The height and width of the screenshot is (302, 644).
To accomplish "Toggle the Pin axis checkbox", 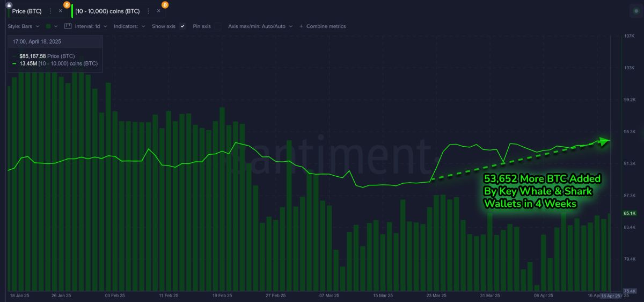I will (x=217, y=26).
